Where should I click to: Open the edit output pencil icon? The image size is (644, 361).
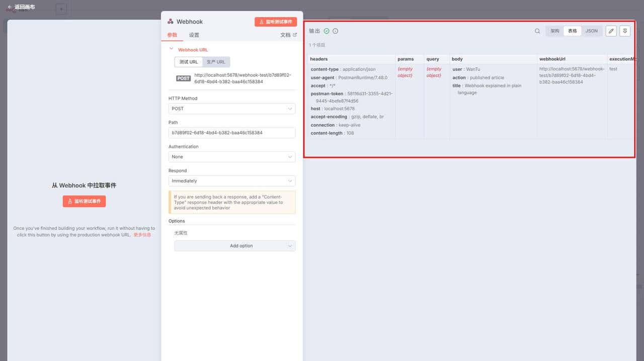(x=611, y=31)
